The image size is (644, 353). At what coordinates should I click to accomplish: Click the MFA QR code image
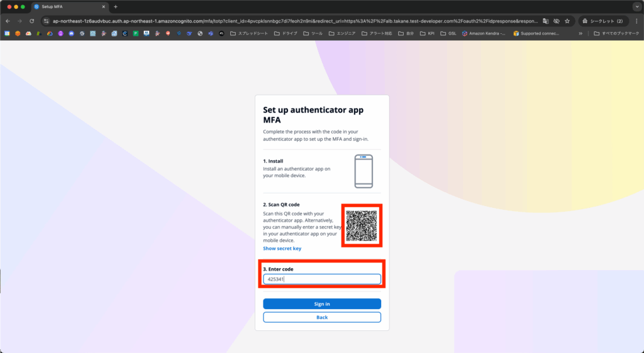[362, 226]
